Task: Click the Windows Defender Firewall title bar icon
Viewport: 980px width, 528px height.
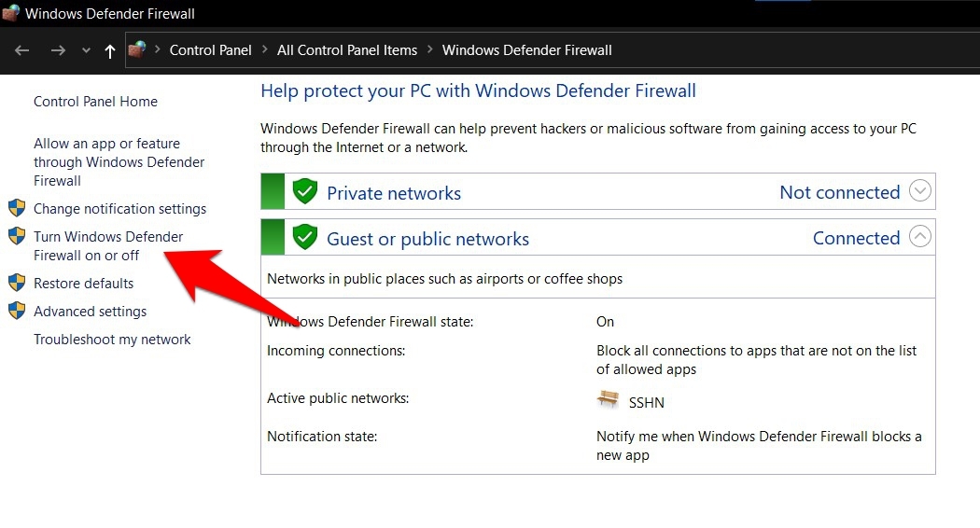Action: coord(10,13)
